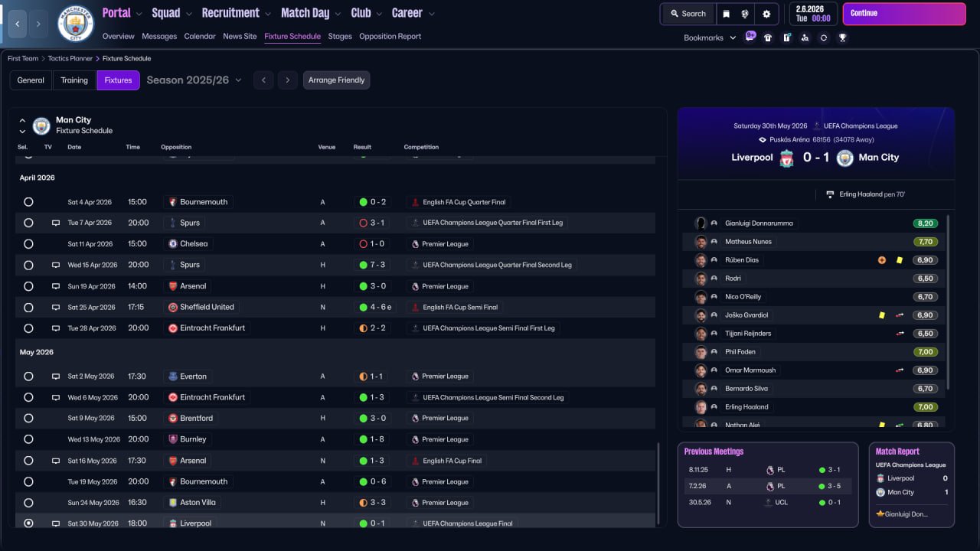Switch to the Training tab
Image resolution: width=980 pixels, height=551 pixels.
(74, 80)
